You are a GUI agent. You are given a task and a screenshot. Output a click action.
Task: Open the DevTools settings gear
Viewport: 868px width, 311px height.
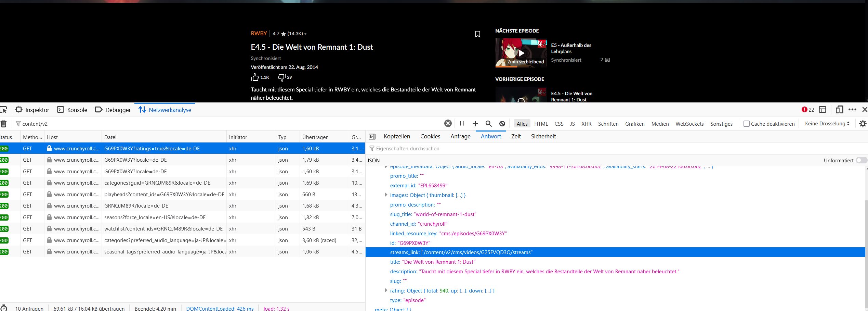pyautogui.click(x=863, y=124)
